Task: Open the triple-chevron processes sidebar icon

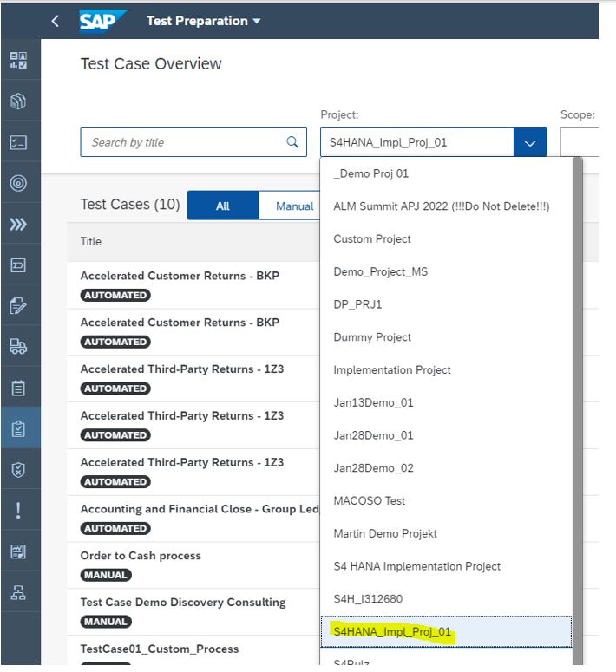Action: pos(18,224)
